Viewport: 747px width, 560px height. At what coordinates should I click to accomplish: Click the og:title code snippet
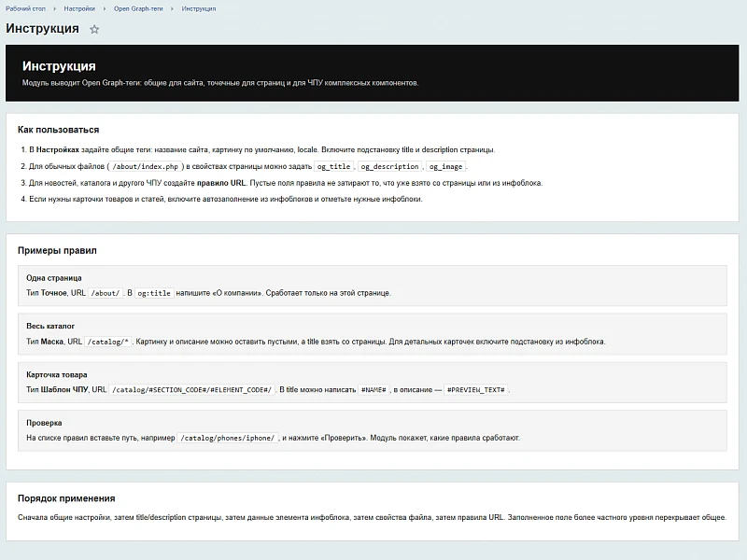(154, 293)
